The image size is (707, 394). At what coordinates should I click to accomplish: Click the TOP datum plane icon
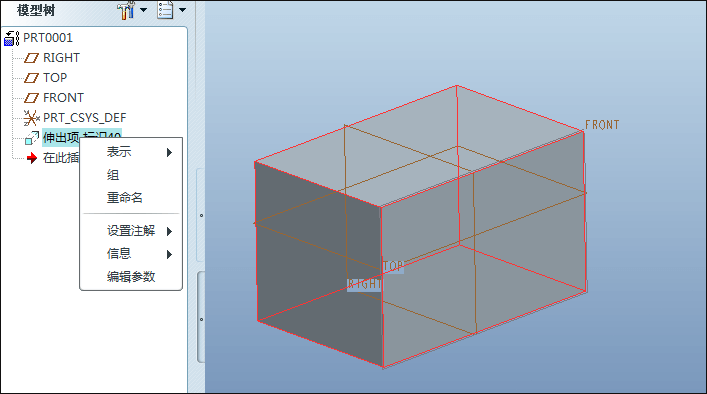coord(31,78)
